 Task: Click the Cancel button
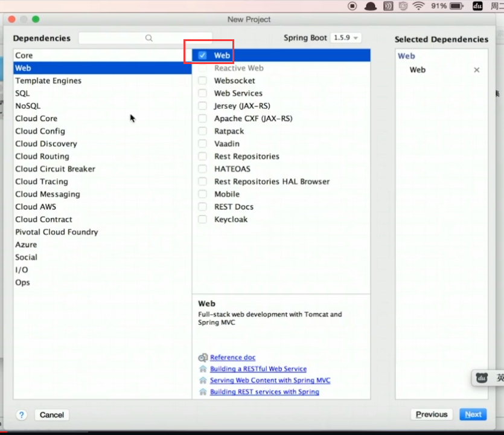click(x=52, y=414)
